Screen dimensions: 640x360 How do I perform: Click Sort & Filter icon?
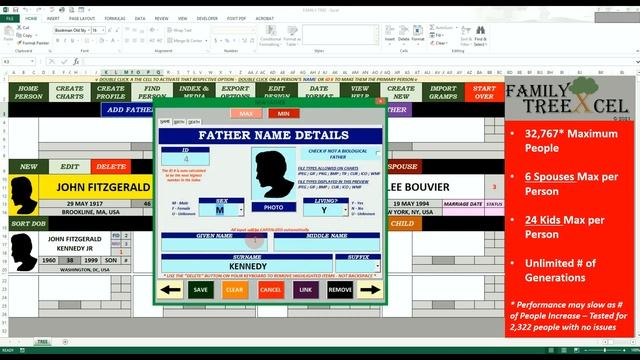click(x=466, y=31)
